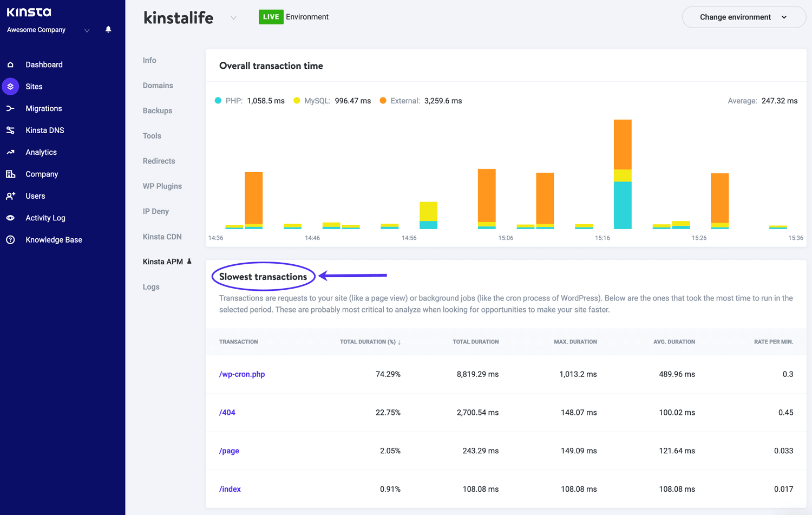
Task: Switch to the Kinsta CDN tab
Action: 162,237
